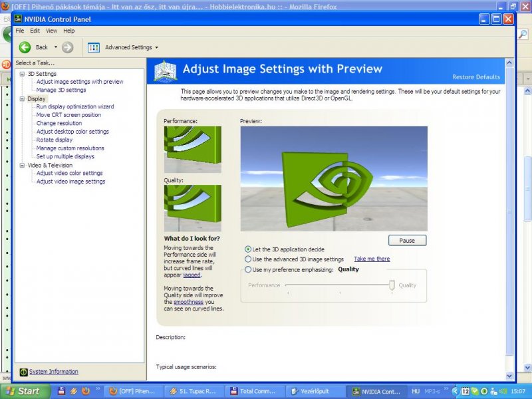This screenshot has width=532, height=399.
Task: Click the 3D NVIDIA logo preview
Action: tap(334, 179)
